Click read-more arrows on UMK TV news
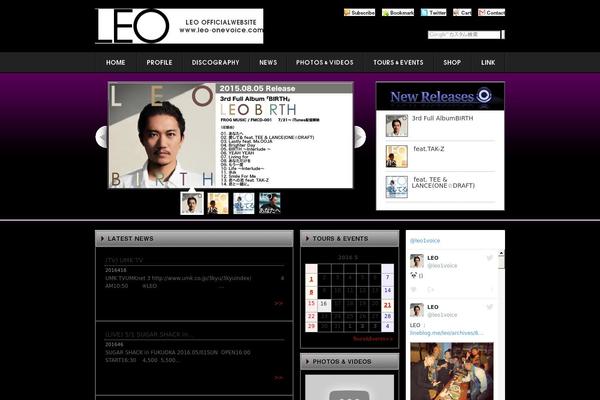 pos(279,303)
